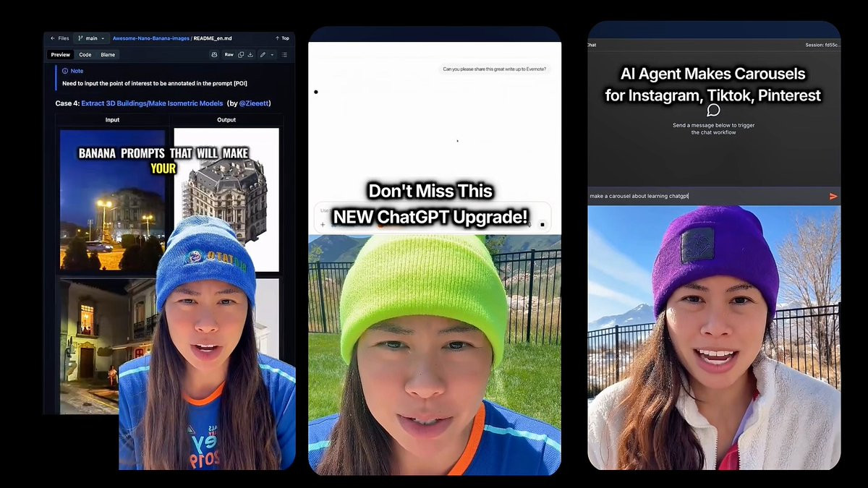Open the Raw file view
Viewport: 868px width, 488px height.
point(229,55)
